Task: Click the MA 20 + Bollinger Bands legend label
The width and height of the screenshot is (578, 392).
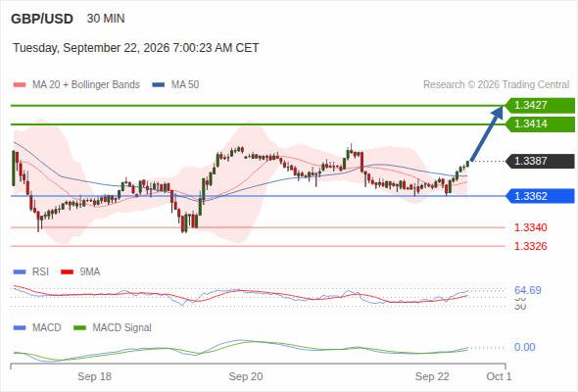Action: coord(86,85)
